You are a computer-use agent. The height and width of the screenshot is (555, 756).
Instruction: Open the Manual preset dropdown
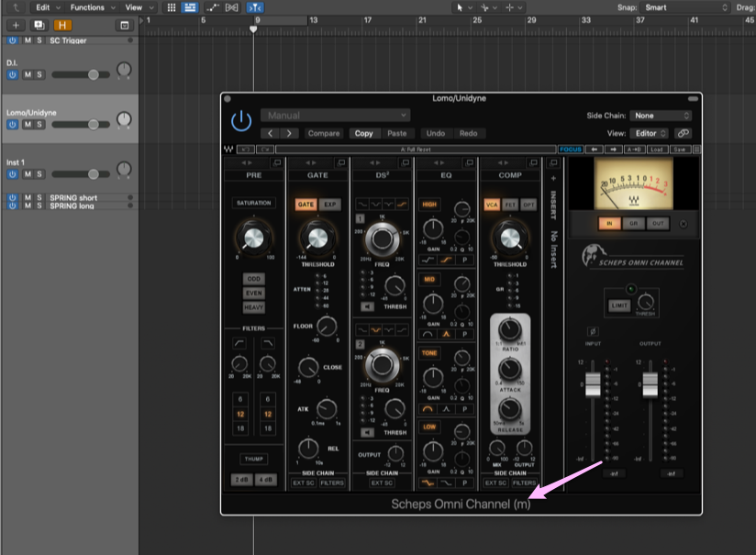point(336,116)
